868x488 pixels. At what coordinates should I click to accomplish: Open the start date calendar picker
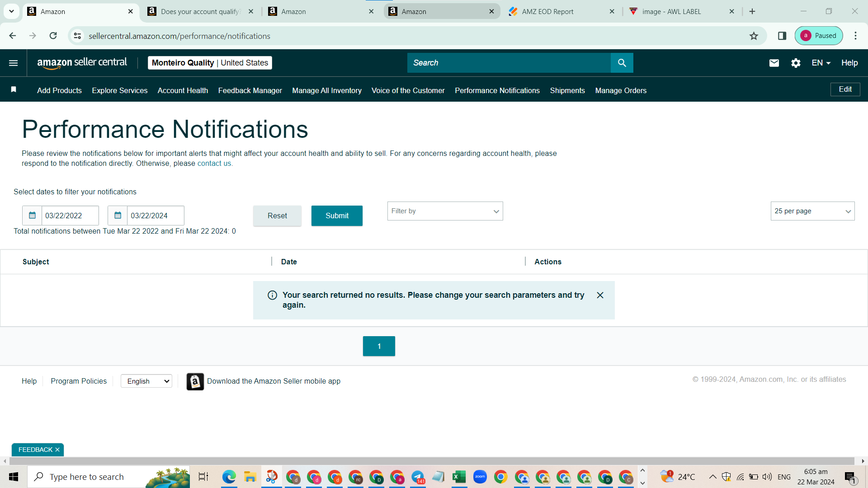[x=32, y=216]
